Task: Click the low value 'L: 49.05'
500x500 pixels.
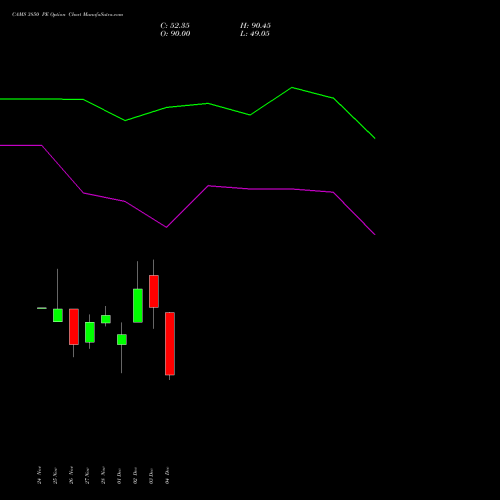Action: click(x=255, y=34)
